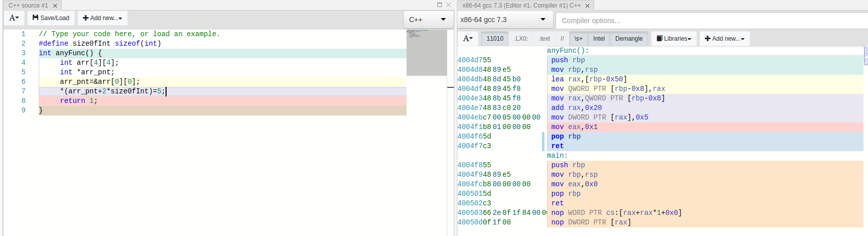Close the x86-64 gcc 7.3 compiler tab
The height and width of the screenshot is (236, 868).
coord(587,6)
